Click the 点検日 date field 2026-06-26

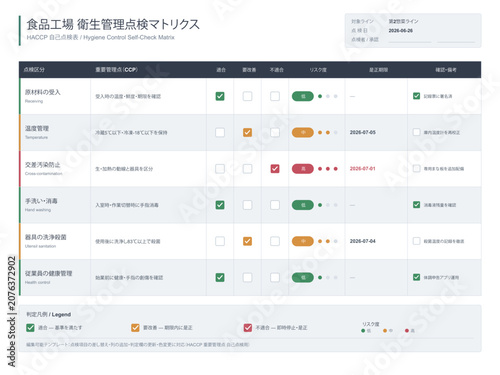[401, 31]
